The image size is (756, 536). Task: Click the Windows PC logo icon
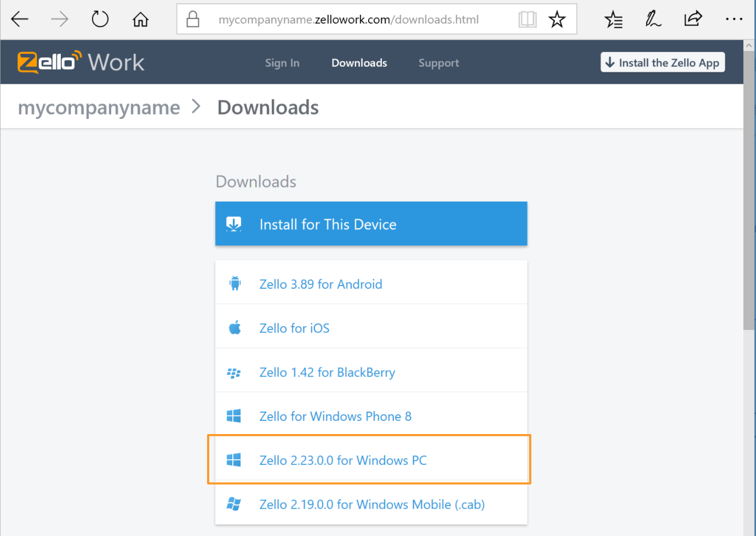point(234,460)
